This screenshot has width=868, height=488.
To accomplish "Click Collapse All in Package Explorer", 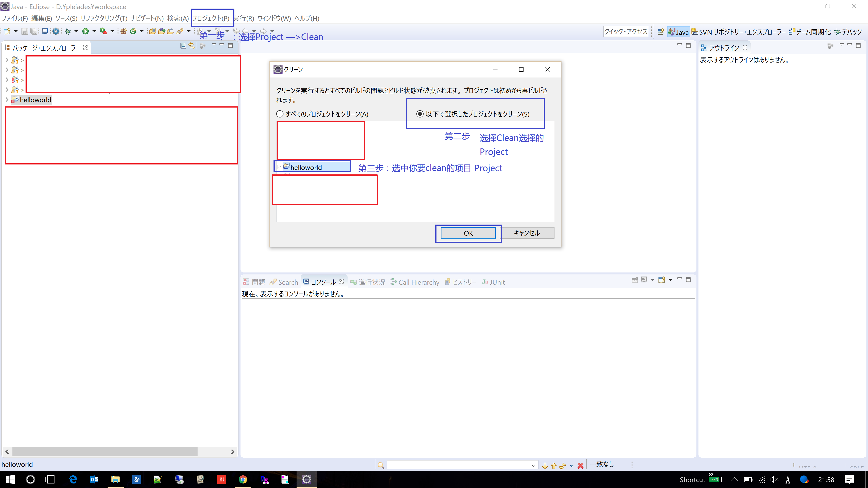I will point(183,46).
